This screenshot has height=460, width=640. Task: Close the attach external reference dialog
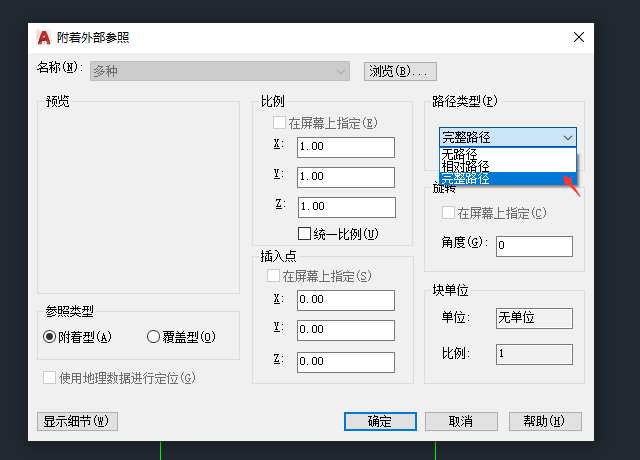(578, 37)
